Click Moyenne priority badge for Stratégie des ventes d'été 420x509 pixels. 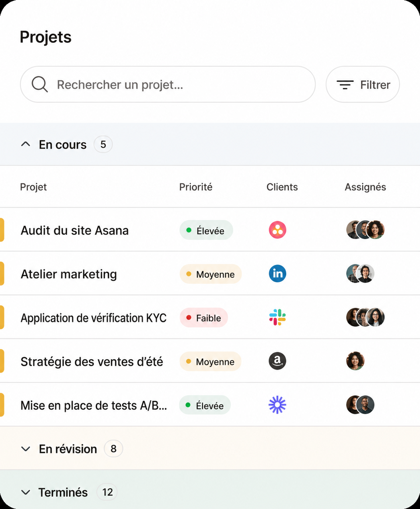(210, 361)
